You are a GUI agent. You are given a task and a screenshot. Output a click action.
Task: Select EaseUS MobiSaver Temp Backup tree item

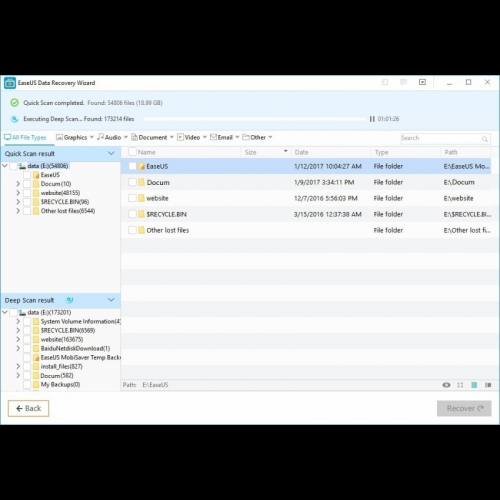pos(80,357)
